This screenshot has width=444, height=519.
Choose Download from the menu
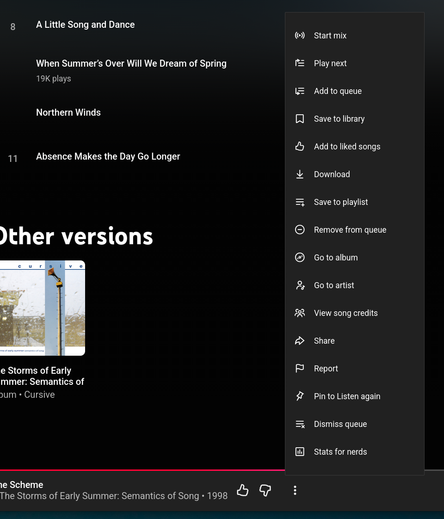pyautogui.click(x=355, y=174)
